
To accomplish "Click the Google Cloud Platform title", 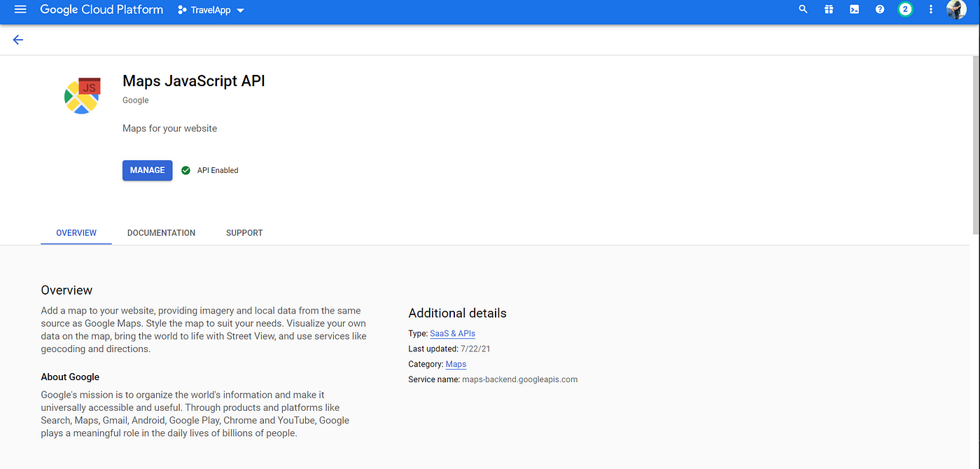I will pos(101,10).
